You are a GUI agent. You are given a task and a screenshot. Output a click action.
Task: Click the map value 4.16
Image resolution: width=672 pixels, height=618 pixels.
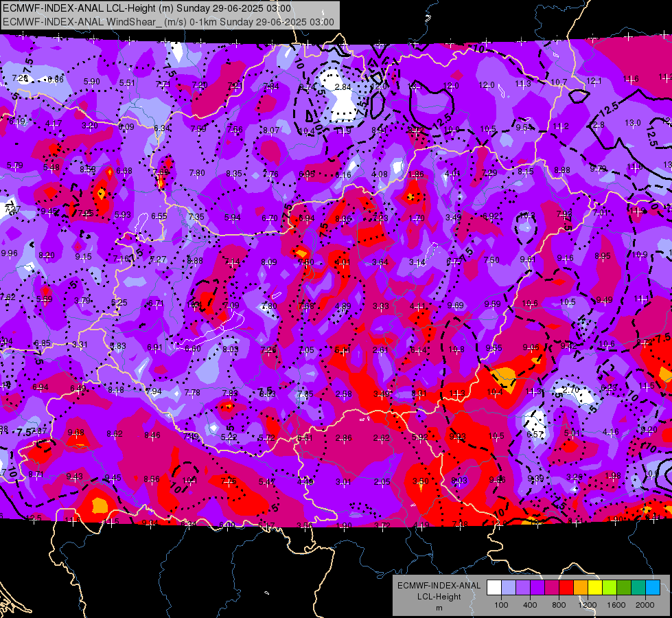[611, 432]
